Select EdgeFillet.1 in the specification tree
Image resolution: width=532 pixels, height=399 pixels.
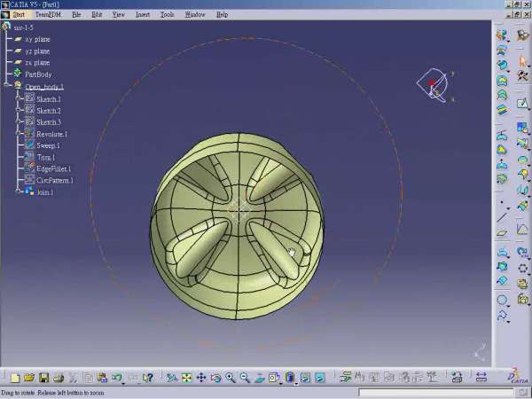(x=53, y=168)
